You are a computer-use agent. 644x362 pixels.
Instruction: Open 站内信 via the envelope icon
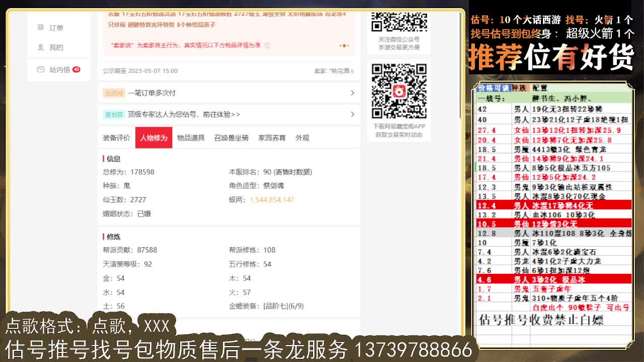pos(41,70)
